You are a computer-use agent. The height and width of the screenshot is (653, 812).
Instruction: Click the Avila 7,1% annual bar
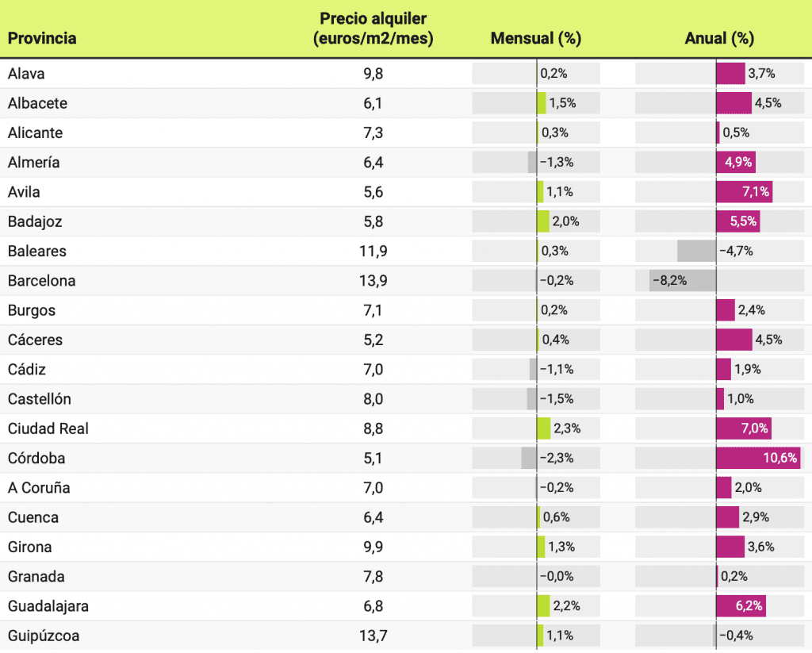pos(744,192)
